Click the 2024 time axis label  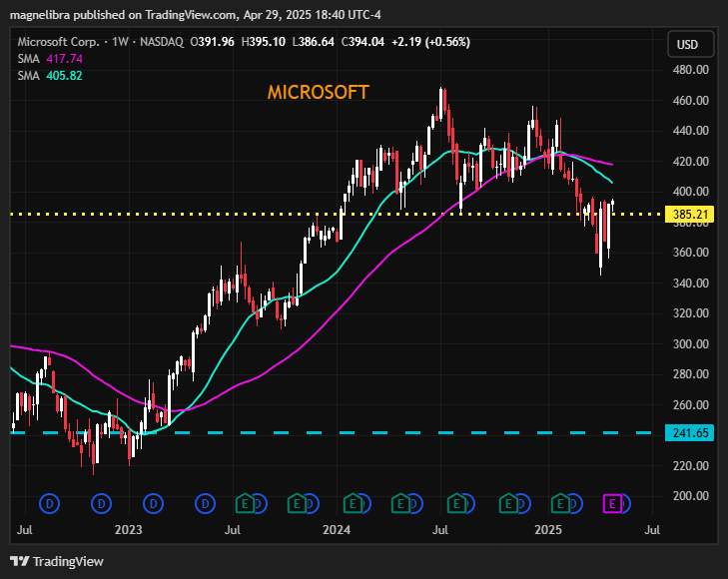tap(337, 529)
